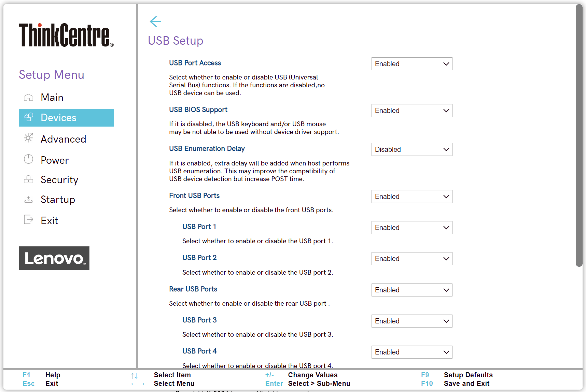Open the USB Port 2 dropdown
This screenshot has height=392, width=586.
pyautogui.click(x=412, y=259)
